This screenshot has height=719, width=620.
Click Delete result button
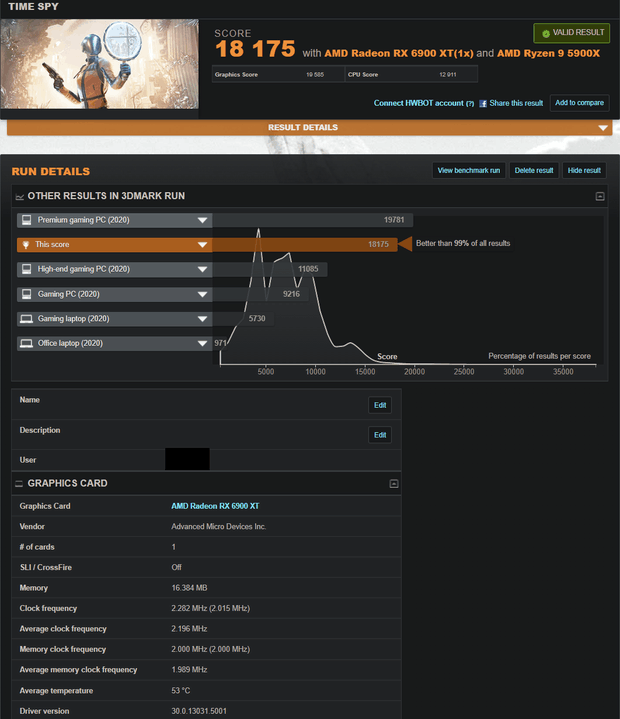point(534,171)
